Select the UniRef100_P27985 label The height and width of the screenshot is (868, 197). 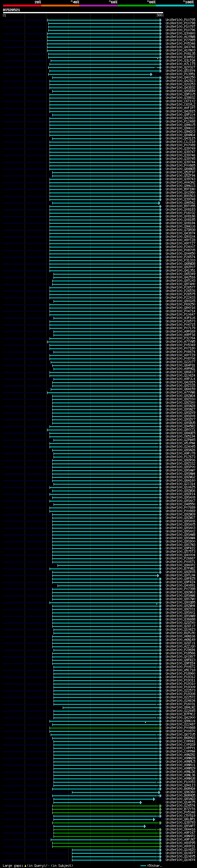pos(180,40)
